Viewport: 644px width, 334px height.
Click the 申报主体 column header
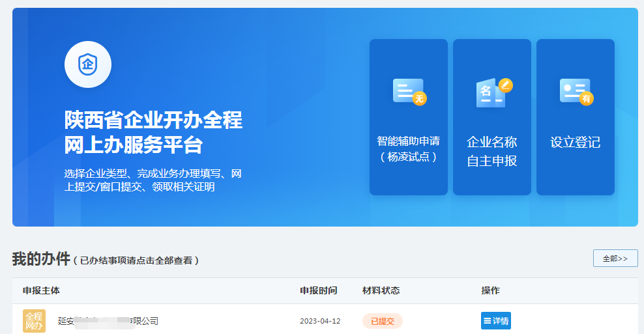click(41, 290)
